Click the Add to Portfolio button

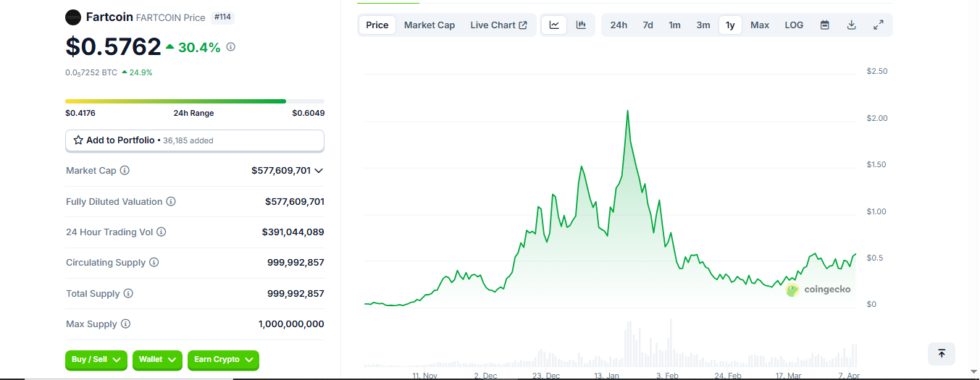[x=195, y=140]
